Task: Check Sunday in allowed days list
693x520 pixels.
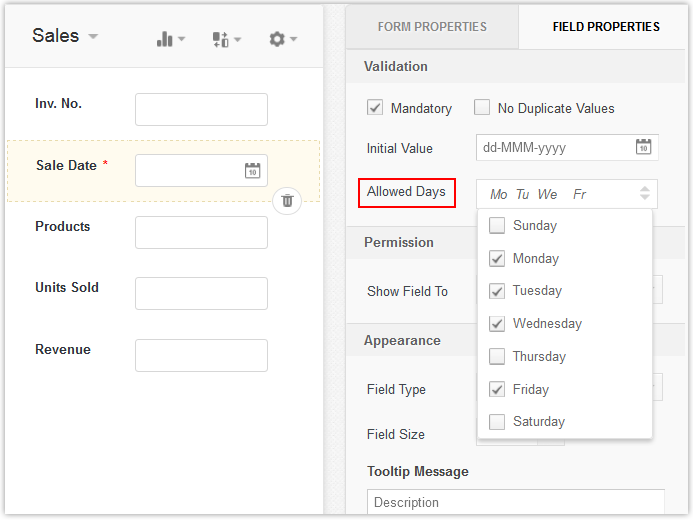Action: [x=497, y=226]
